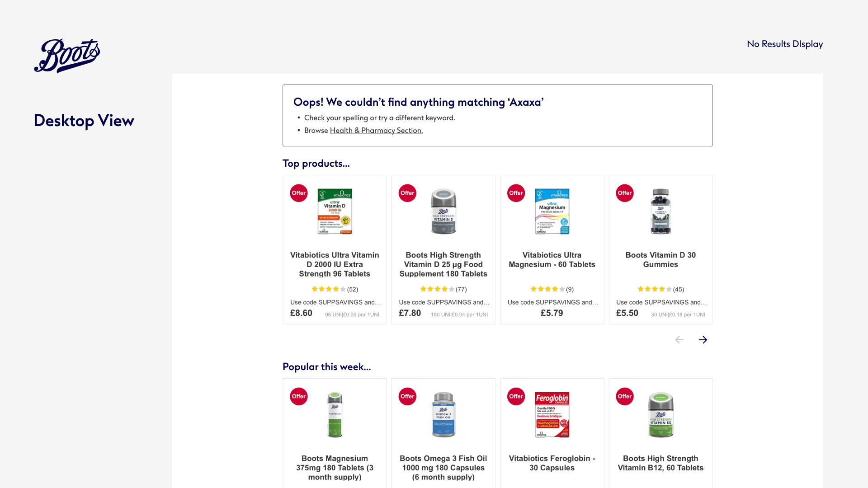This screenshot has width=868, height=488.
Task: Click Offer badge on Vitabiotics Feroglobin
Action: [516, 396]
